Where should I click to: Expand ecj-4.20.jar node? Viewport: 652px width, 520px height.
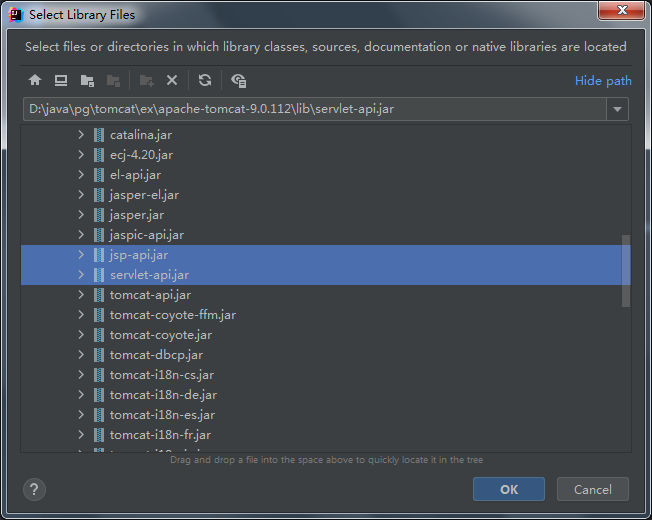tap(81, 155)
